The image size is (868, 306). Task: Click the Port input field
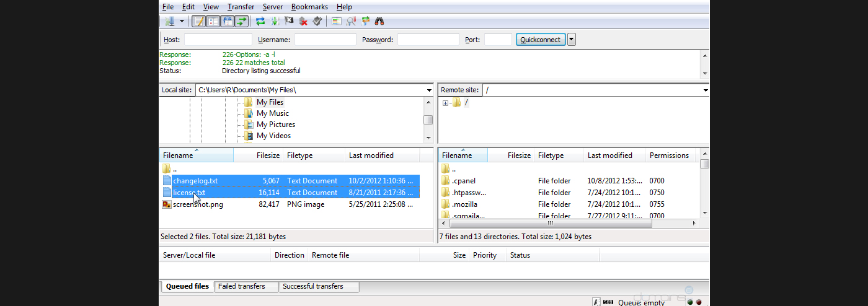click(498, 40)
